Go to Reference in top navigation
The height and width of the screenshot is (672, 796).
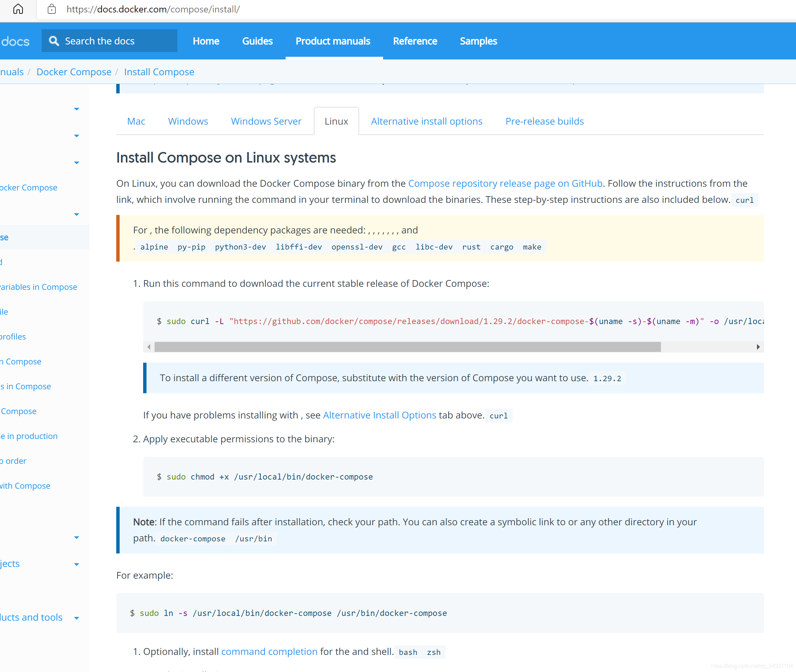click(x=415, y=41)
